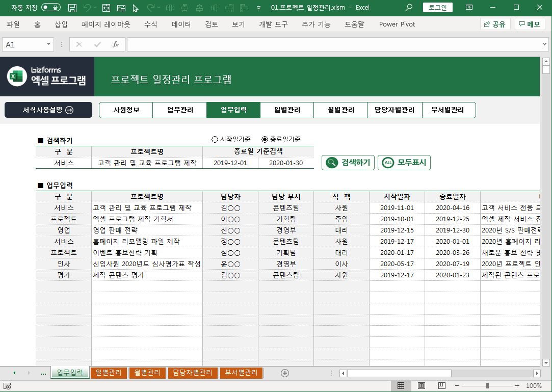
Task: Open the 보기 ribbon tab
Action: coord(239,24)
